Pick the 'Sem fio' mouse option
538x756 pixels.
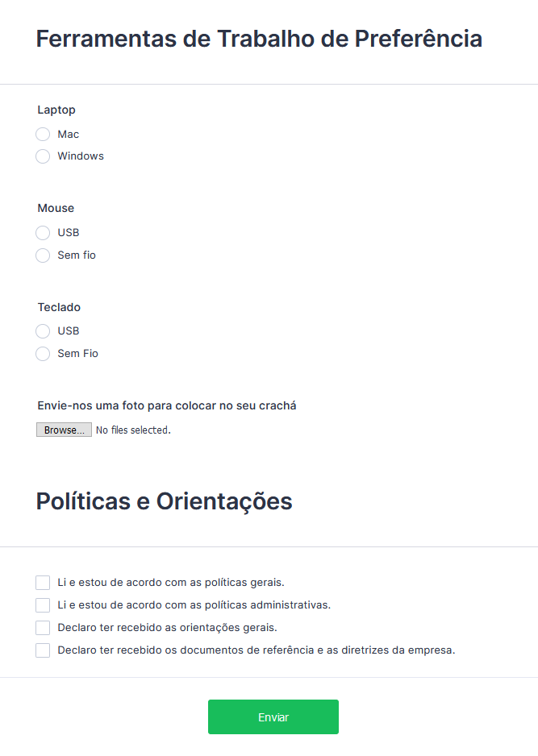[x=43, y=255]
